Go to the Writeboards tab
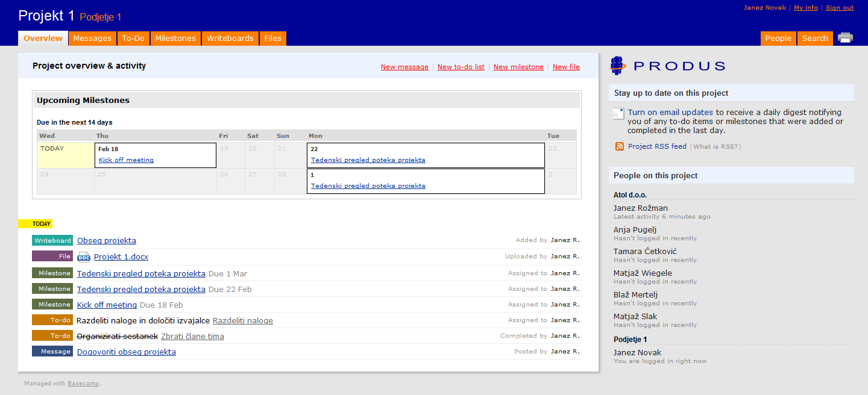Viewport: 868px width, 395px height. click(x=230, y=39)
